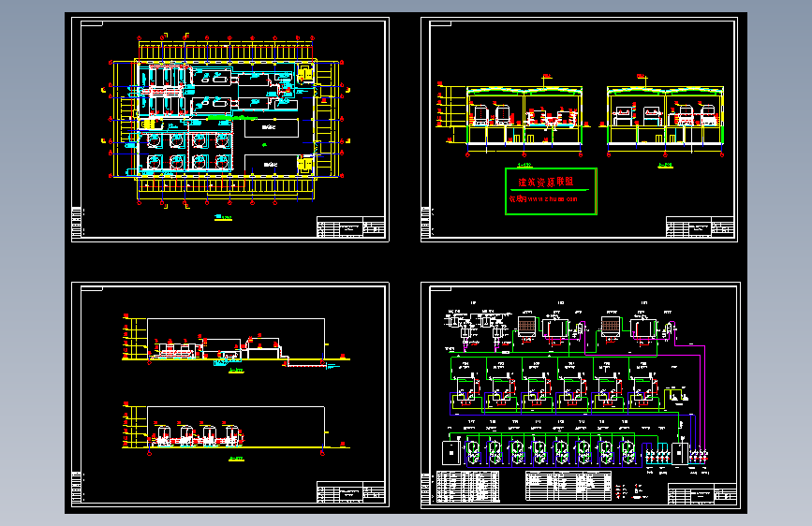Click the title block of the schematic sheet

point(702,493)
